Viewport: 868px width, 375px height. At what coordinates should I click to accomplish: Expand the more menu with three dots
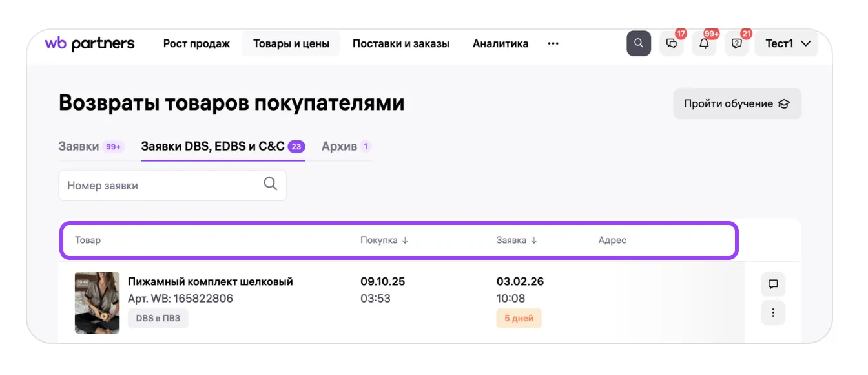pyautogui.click(x=553, y=43)
